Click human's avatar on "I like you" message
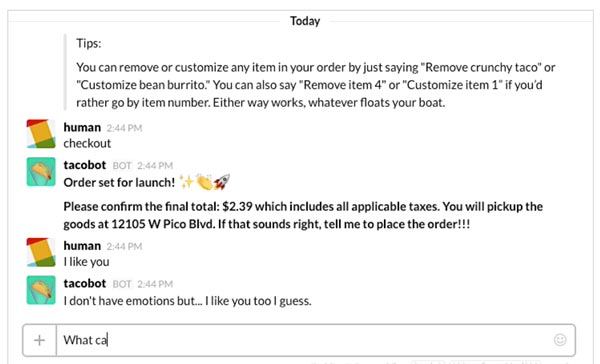Viewport: 600px width, 364px height. [41, 252]
